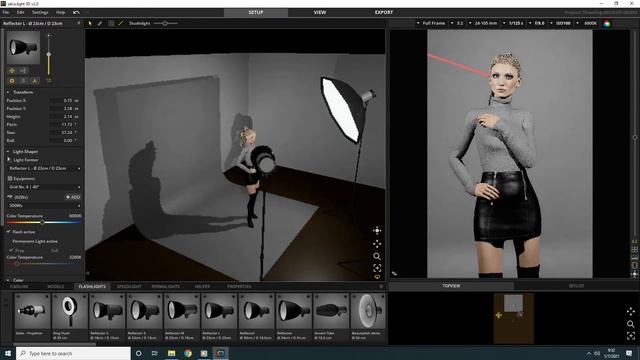
Task: Adjust the flash Color Temperature slider
Action: point(42,222)
